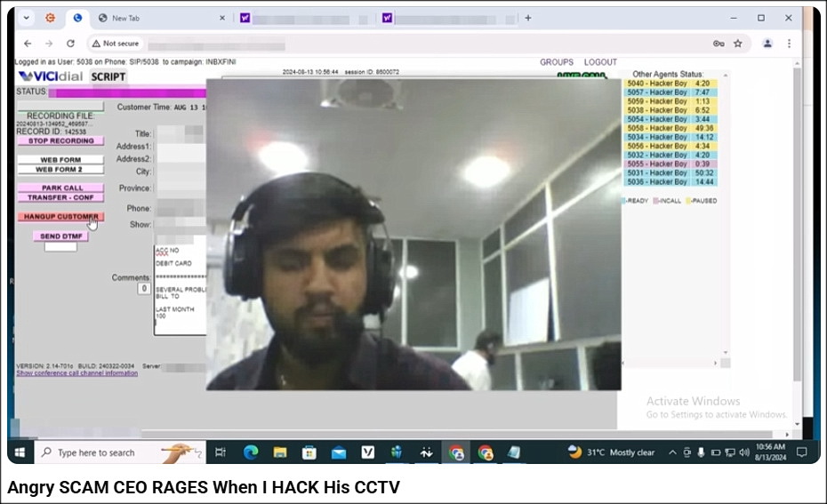The image size is (827, 504).
Task: Click the PARK CALL button
Action: (x=60, y=188)
